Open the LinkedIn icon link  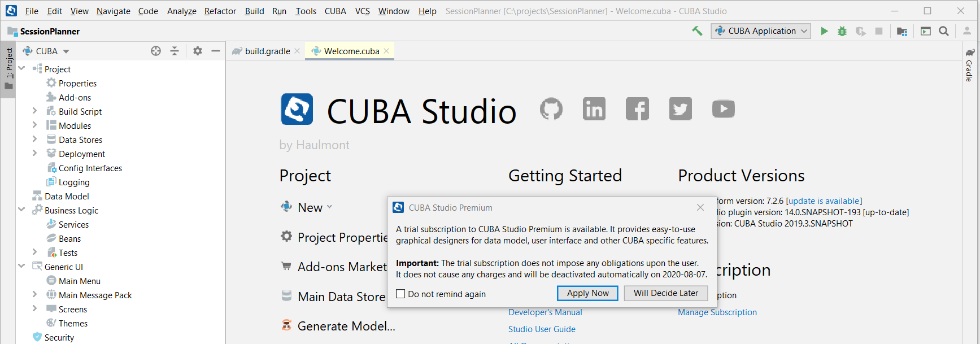coord(594,109)
